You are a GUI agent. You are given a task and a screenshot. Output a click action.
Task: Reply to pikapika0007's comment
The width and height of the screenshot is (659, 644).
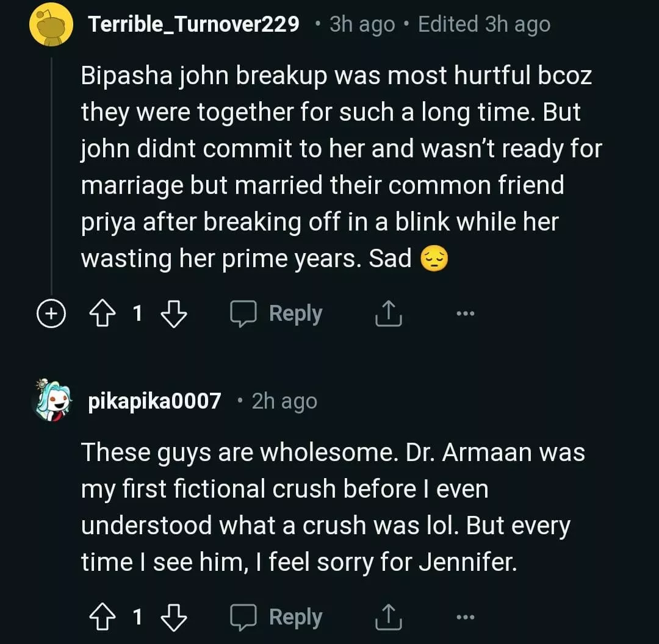pos(276,617)
